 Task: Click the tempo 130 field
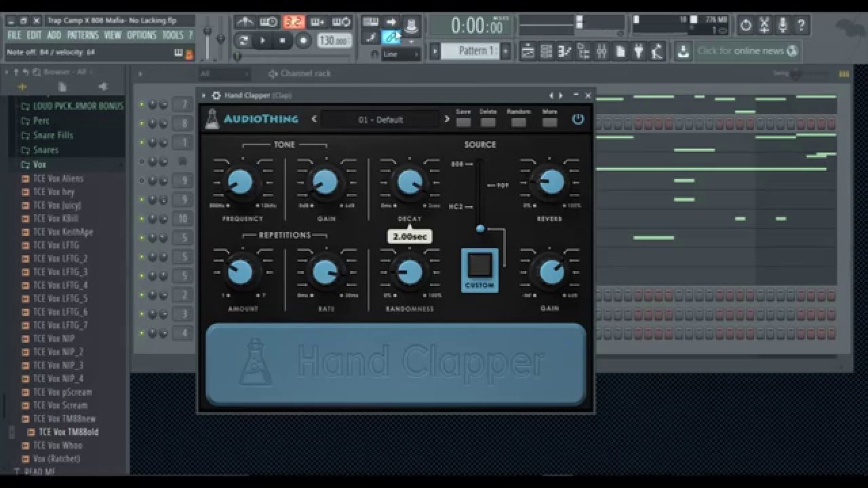(x=334, y=41)
